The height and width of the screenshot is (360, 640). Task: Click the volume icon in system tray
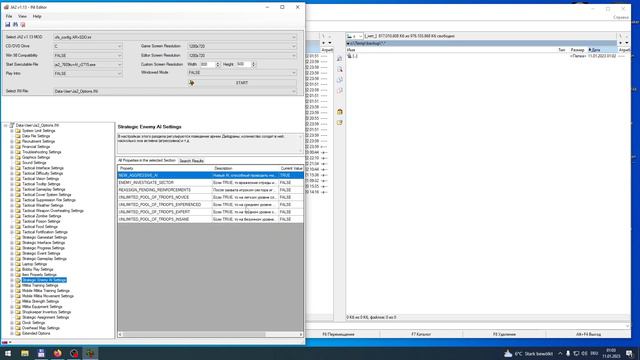coord(584,353)
